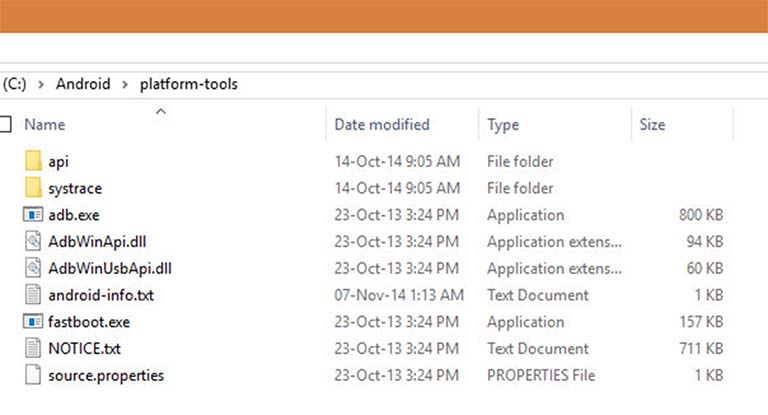Click the source.properties file icon
Screen dimensions: 768x415
(33, 376)
